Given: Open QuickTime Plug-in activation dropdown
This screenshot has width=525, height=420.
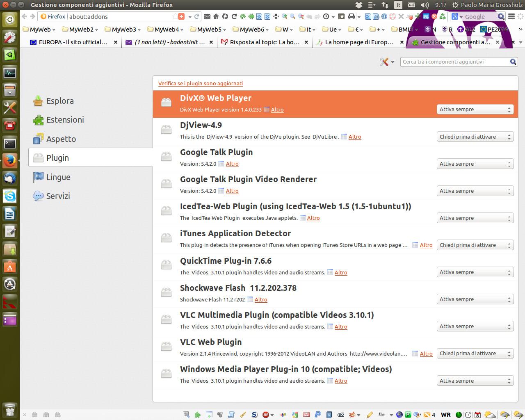Looking at the screenshot, I should tap(475, 272).
